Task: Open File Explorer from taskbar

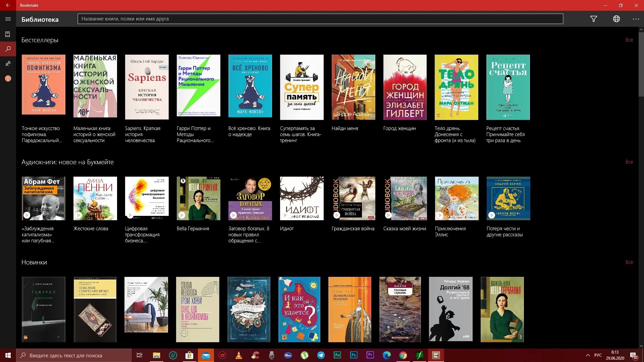Action: click(156, 355)
